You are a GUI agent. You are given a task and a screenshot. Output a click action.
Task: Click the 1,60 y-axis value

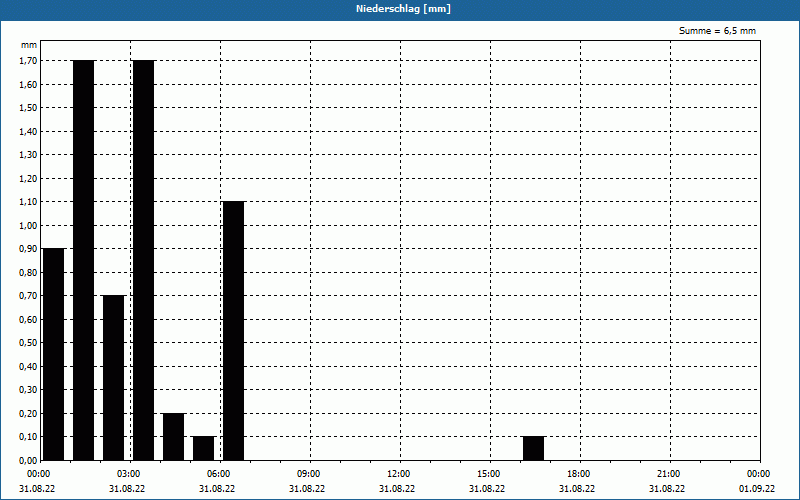pos(28,84)
